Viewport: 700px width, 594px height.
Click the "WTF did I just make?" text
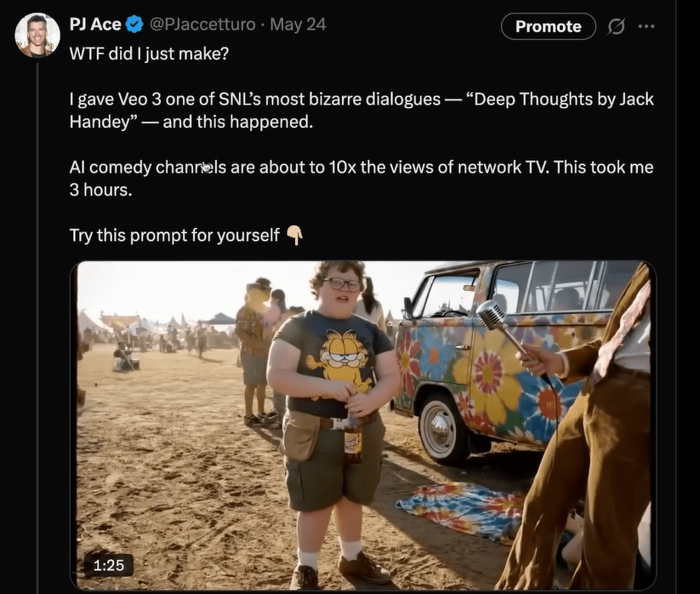149,53
